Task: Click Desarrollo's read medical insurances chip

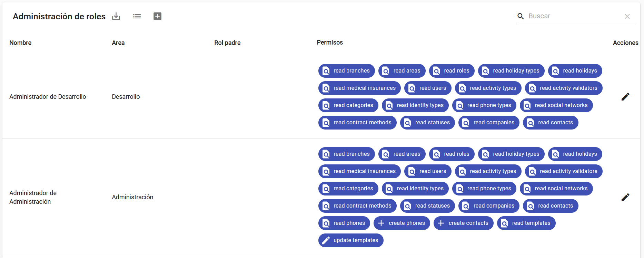Action: (x=359, y=88)
